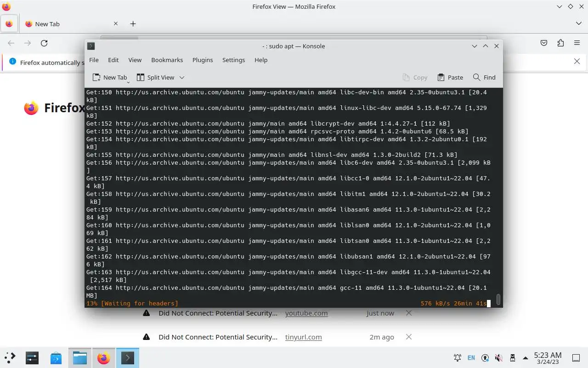Click the download speed '576 kB/s 26min 41s' text

pyautogui.click(x=453, y=304)
